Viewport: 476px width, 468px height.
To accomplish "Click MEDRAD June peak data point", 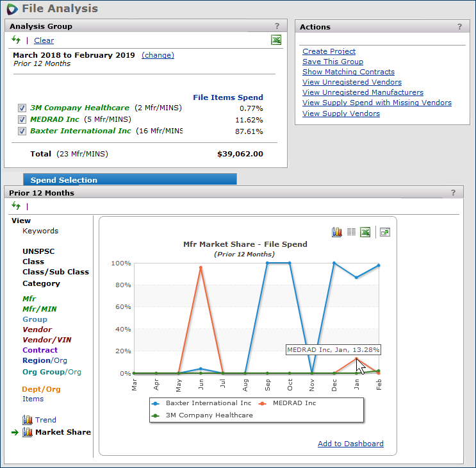I will [x=201, y=267].
